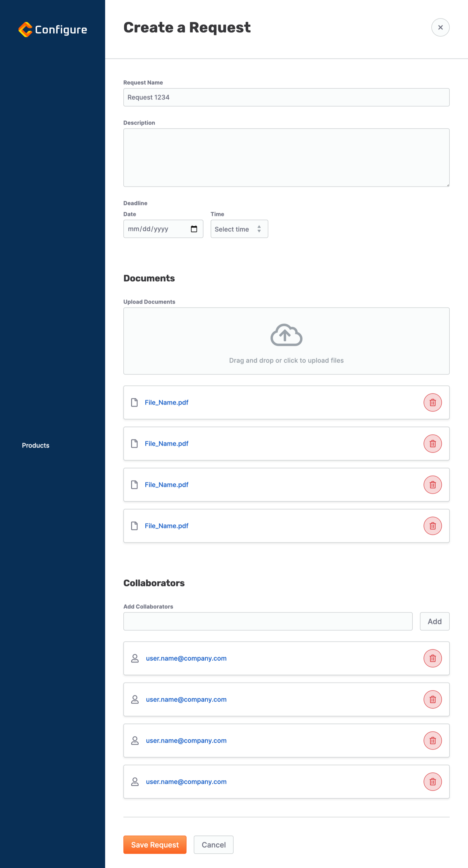Remove the third collaborator with trash icon

(x=432, y=740)
